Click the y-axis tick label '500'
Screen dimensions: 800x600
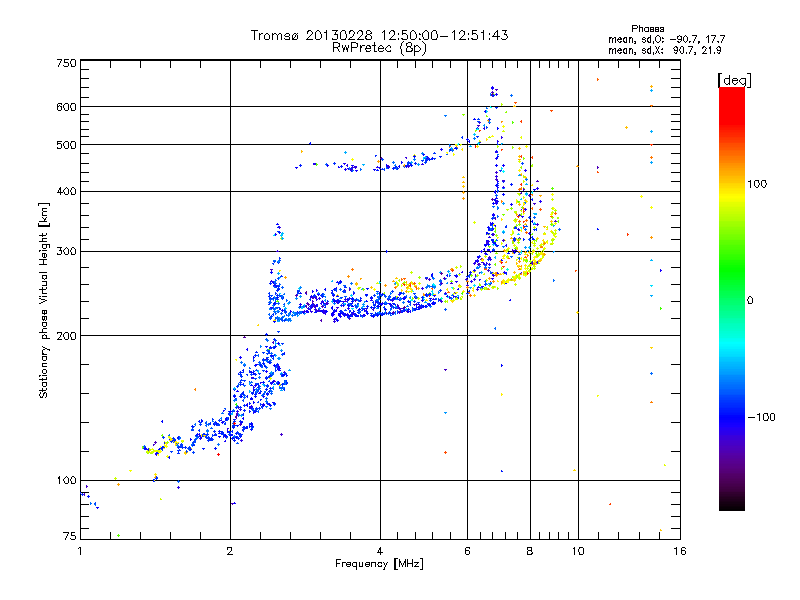(66, 145)
